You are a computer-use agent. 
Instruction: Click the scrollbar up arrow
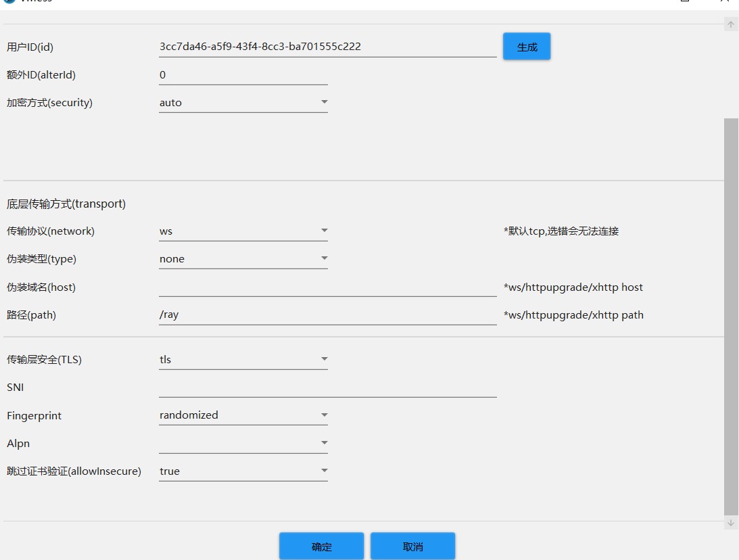click(x=731, y=25)
